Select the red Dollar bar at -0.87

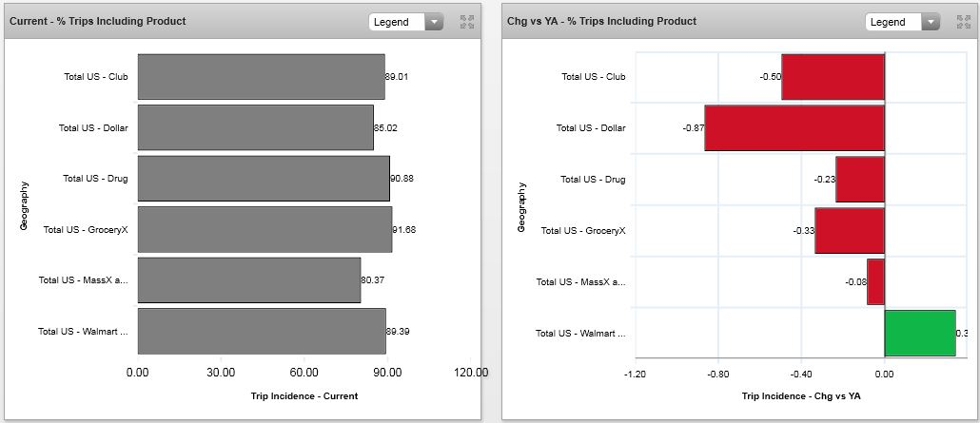point(794,127)
